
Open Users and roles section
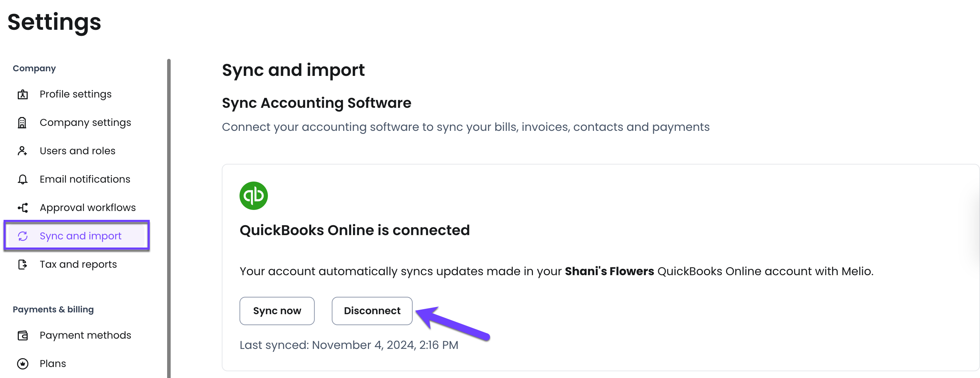(x=77, y=151)
